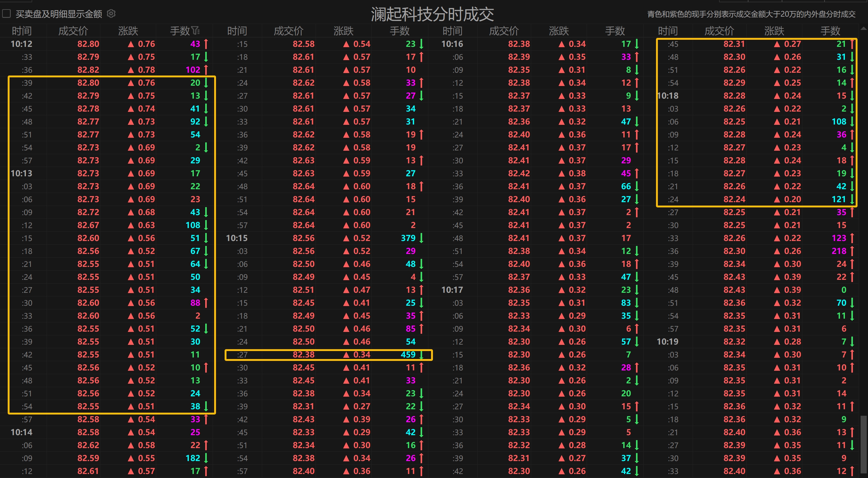Select the 10:12 time cell
Image resolution: width=868 pixels, height=478 pixels.
[x=22, y=44]
